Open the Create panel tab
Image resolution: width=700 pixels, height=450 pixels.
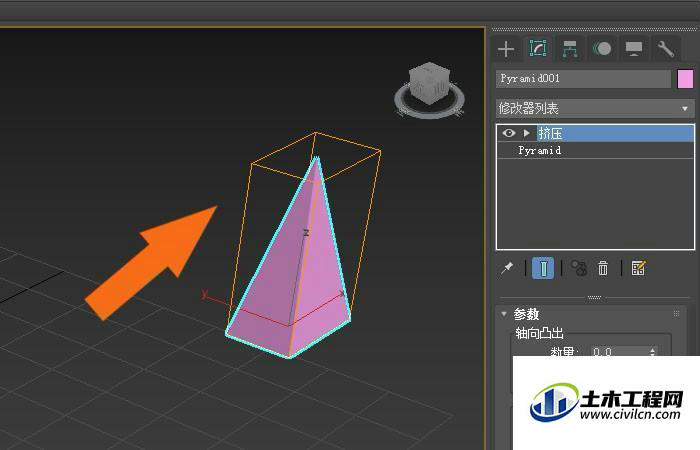click(x=506, y=49)
